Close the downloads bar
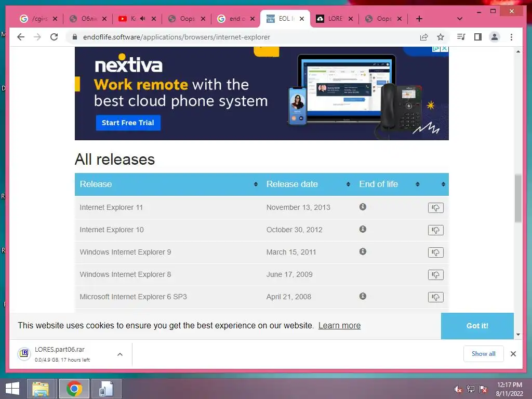532x399 pixels. pos(513,354)
